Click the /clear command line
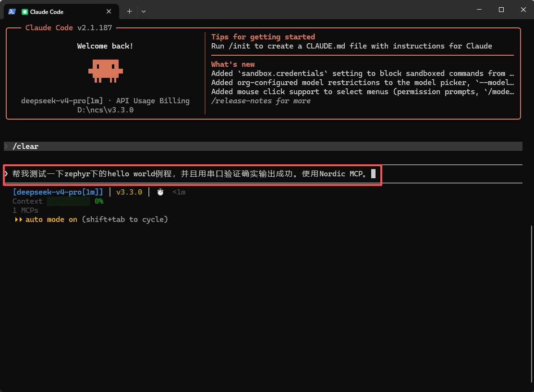534x392 pixels. [x=263, y=146]
